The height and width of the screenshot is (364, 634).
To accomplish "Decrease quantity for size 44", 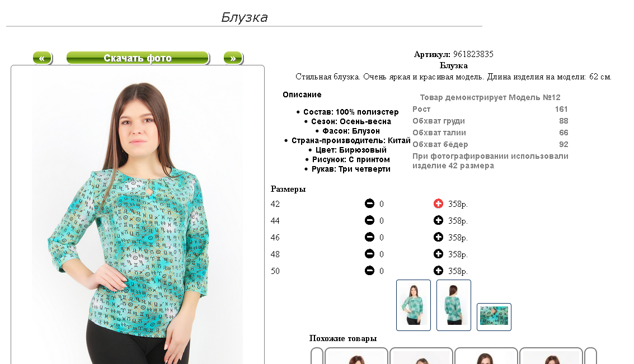I will click(369, 220).
